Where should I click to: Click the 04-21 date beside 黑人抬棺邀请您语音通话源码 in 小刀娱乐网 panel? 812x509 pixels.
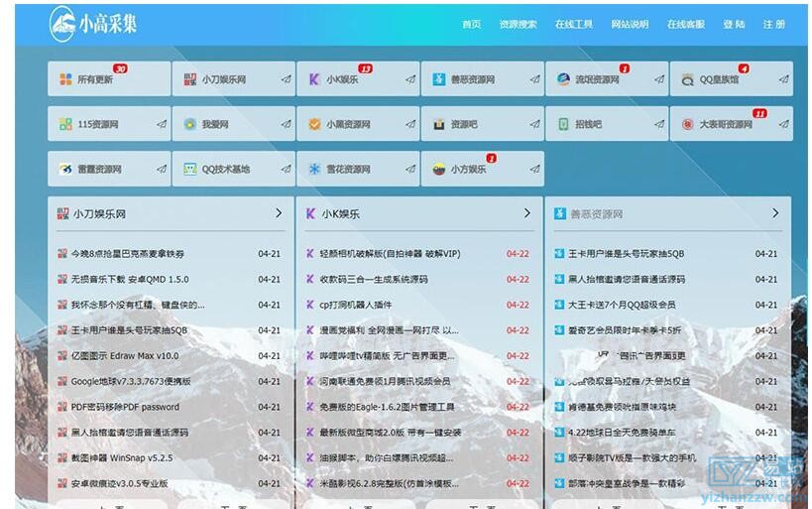(x=270, y=433)
